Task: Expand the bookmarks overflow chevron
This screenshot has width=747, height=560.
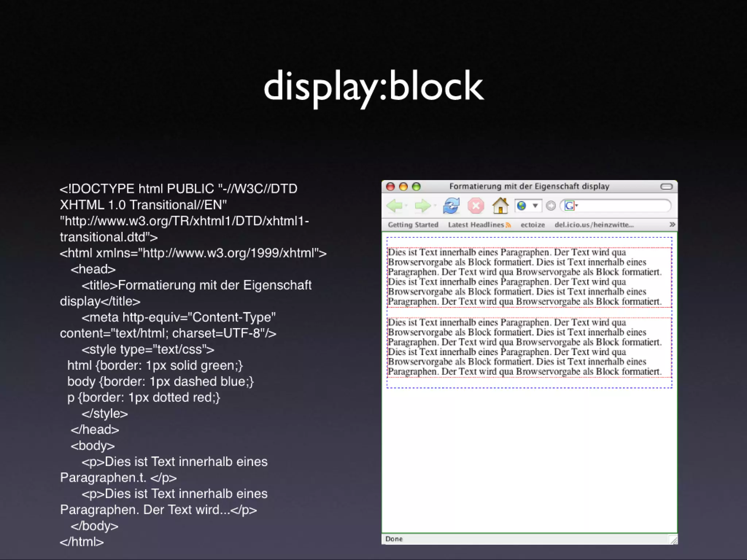Action: click(672, 225)
